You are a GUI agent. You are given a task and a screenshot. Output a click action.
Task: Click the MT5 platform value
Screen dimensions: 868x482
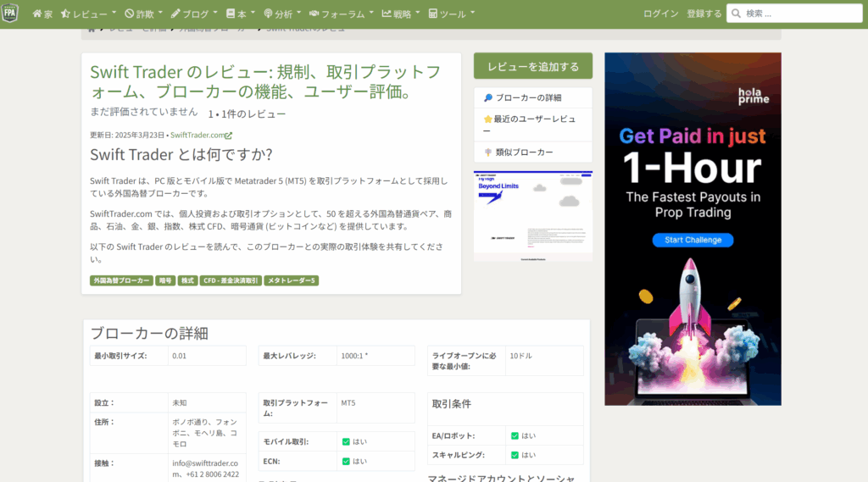[x=348, y=403]
